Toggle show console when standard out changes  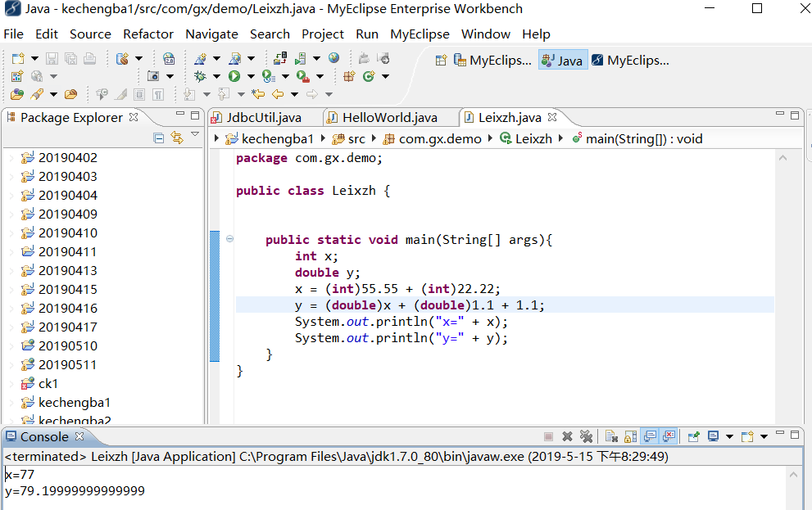click(x=650, y=436)
